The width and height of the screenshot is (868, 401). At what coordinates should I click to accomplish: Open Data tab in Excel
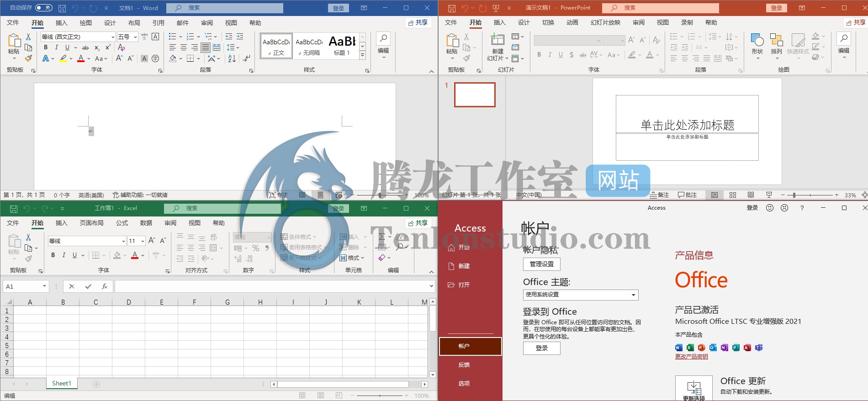point(146,223)
